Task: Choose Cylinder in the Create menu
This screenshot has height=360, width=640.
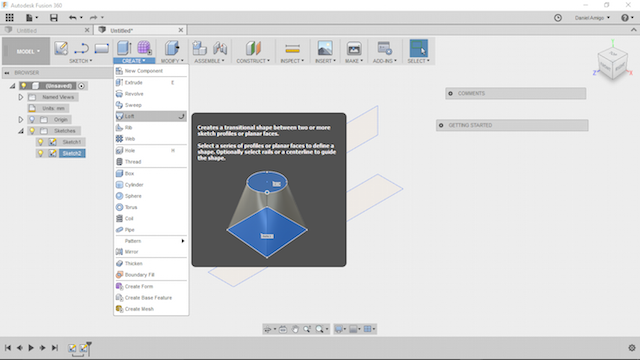Action: pos(151,184)
